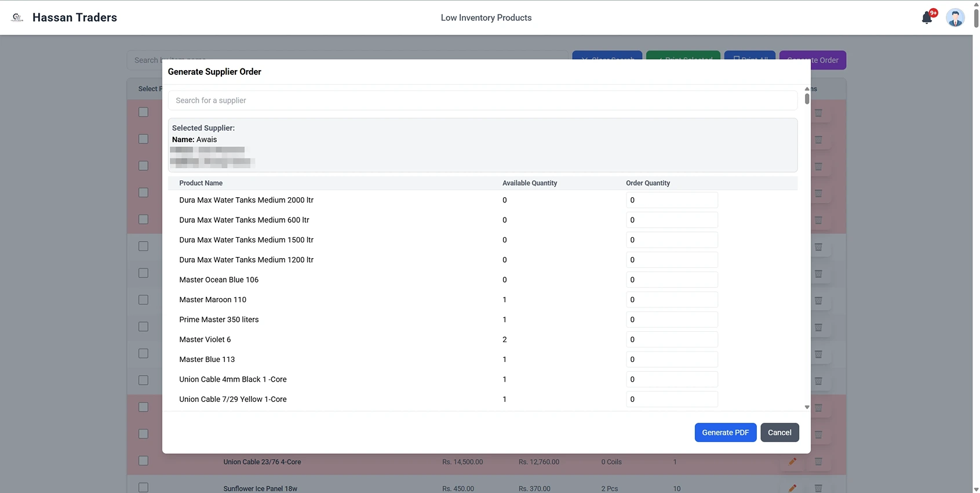Set order quantity for Dura Max 600 ltr

(672, 220)
